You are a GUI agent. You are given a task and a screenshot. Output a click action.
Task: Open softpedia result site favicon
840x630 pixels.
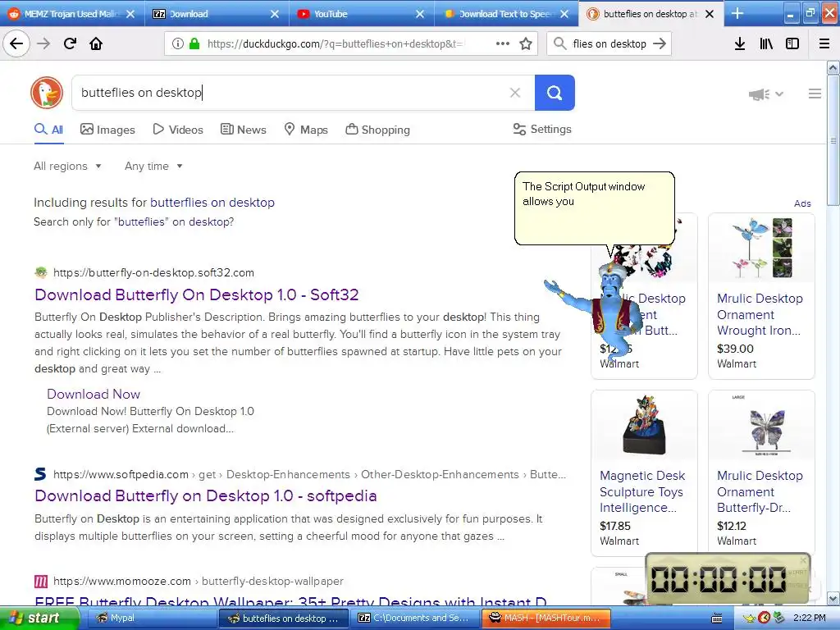(x=41, y=474)
